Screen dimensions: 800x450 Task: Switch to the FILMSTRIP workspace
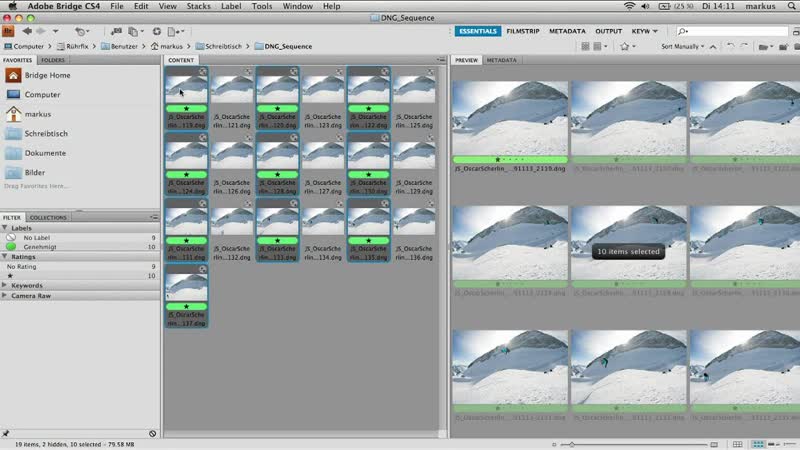pos(522,31)
